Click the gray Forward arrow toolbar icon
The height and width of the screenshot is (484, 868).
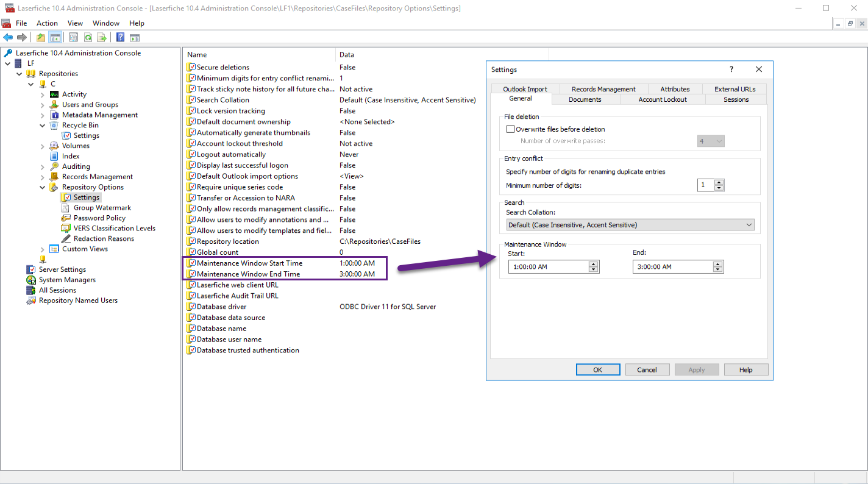pos(21,38)
